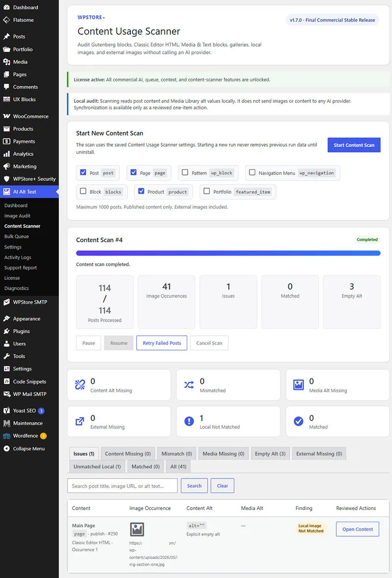
Task: Click the Pages icon in the sidebar
Action: tap(7, 74)
